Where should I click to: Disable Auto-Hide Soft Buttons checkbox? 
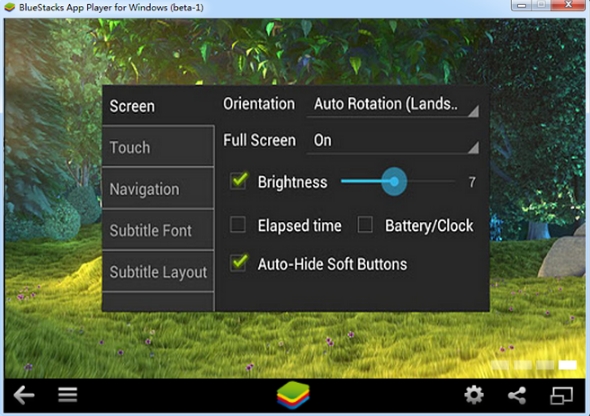pos(239,263)
